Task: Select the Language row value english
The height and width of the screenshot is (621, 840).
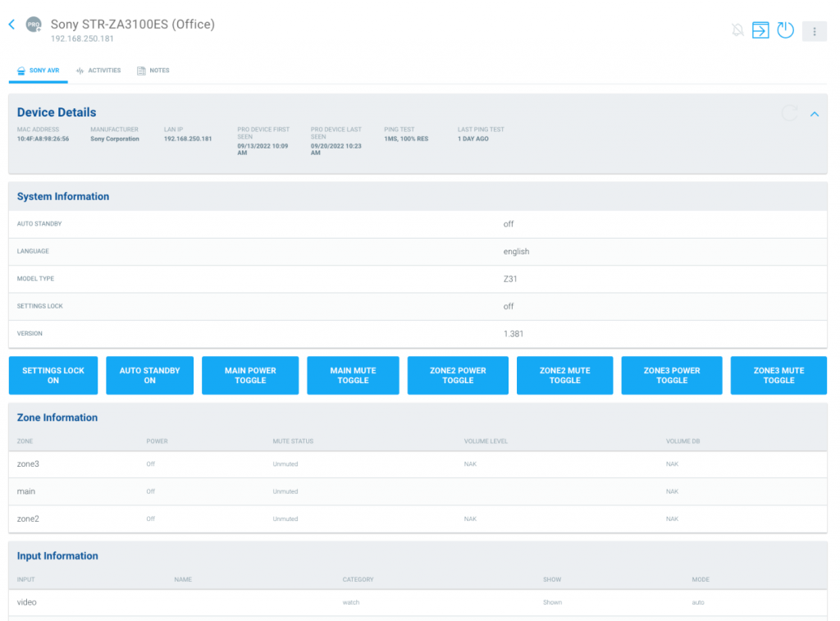Action: click(x=516, y=251)
